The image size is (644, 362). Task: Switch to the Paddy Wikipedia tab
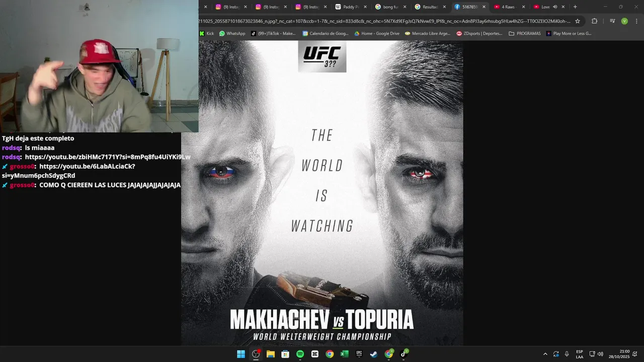click(x=347, y=7)
